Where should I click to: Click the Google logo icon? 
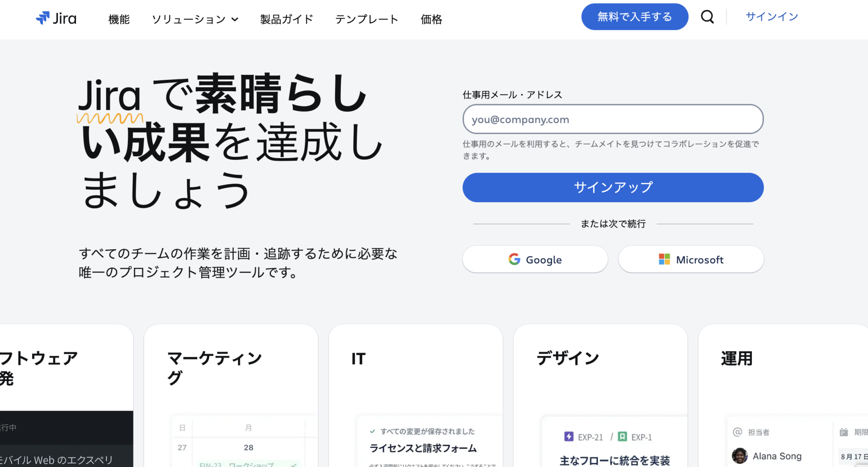(514, 259)
